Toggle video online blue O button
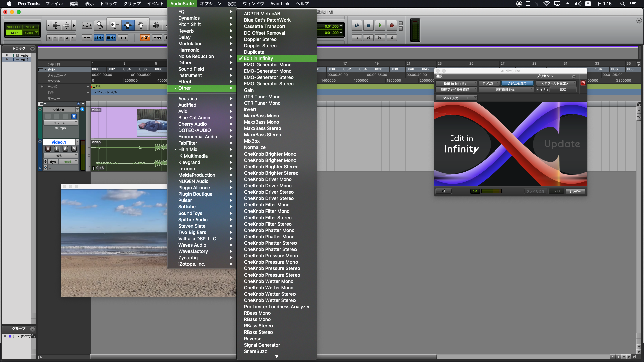This screenshot has width=644, height=362. (74, 116)
